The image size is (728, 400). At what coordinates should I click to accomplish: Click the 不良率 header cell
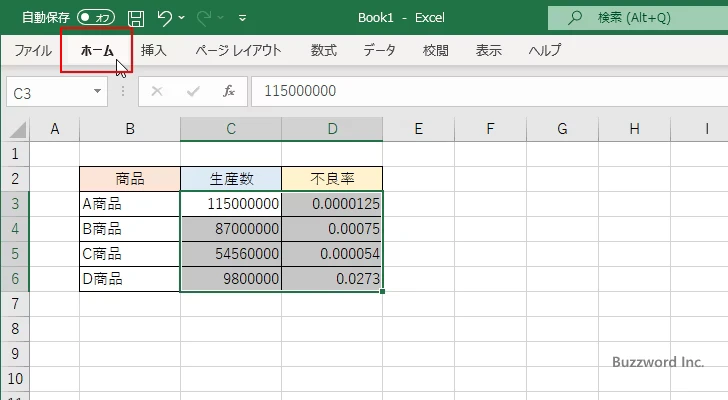(x=332, y=179)
